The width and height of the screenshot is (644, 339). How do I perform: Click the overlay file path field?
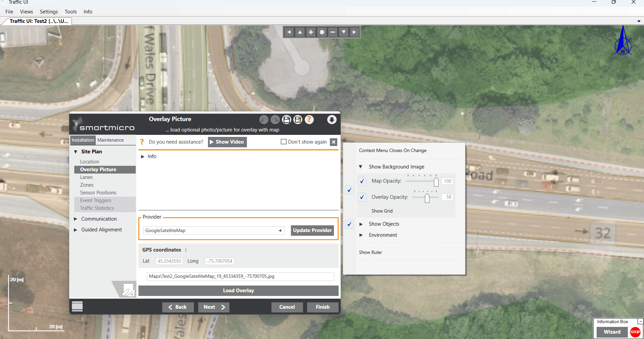point(241,276)
